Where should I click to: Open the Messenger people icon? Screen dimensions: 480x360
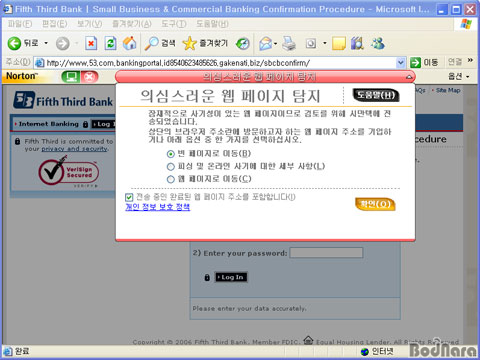(378, 44)
